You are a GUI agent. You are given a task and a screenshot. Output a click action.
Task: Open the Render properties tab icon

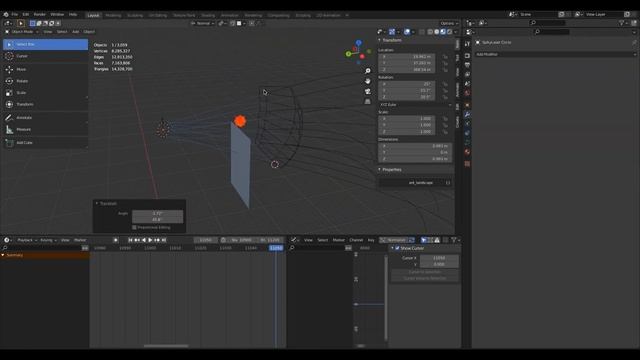point(467,56)
